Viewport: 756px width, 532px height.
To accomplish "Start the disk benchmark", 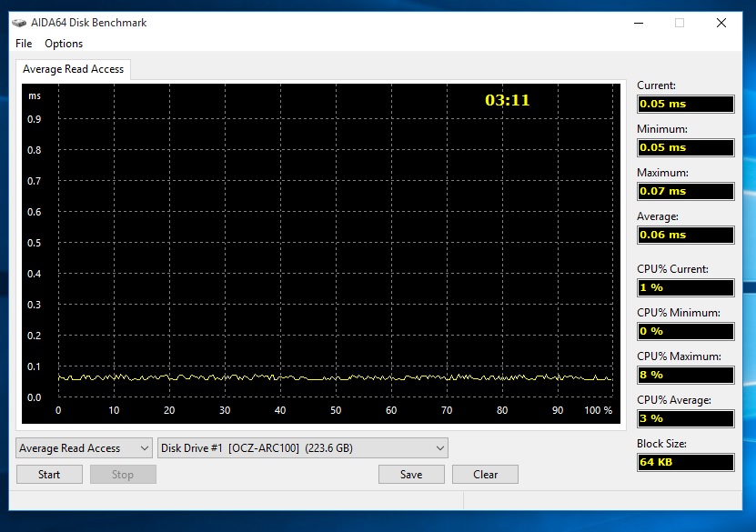I will click(49, 474).
